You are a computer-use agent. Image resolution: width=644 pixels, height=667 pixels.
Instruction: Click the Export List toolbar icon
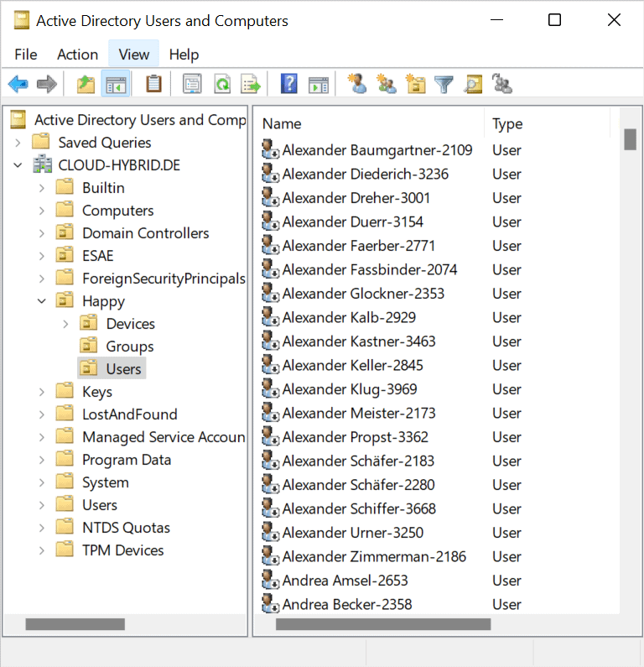point(251,84)
